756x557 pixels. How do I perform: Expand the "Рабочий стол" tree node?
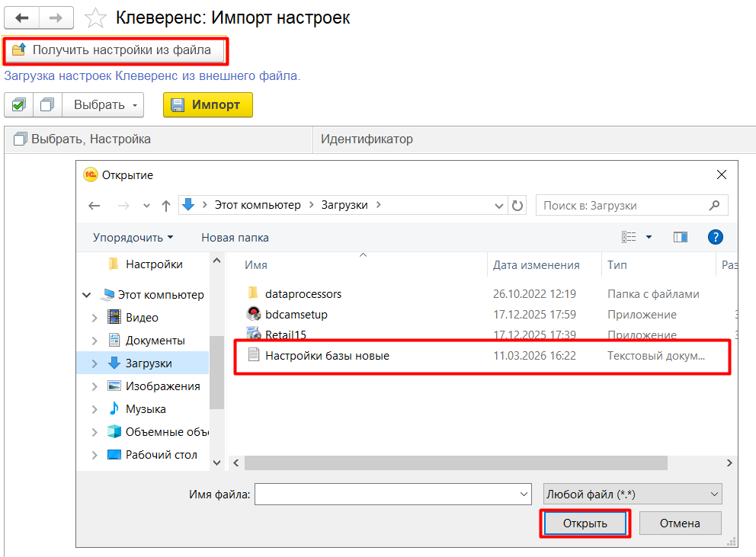[94, 455]
